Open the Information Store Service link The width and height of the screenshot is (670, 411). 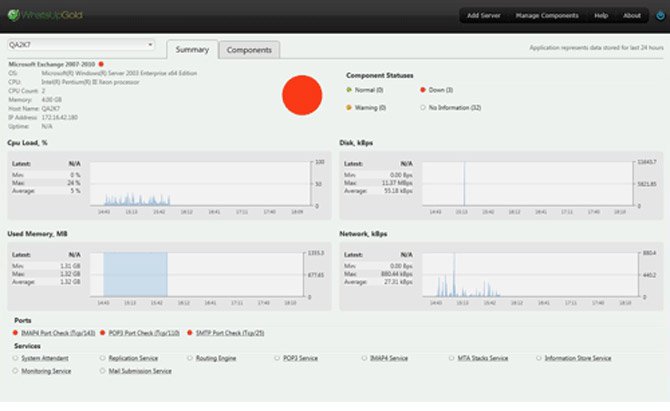[x=578, y=358]
